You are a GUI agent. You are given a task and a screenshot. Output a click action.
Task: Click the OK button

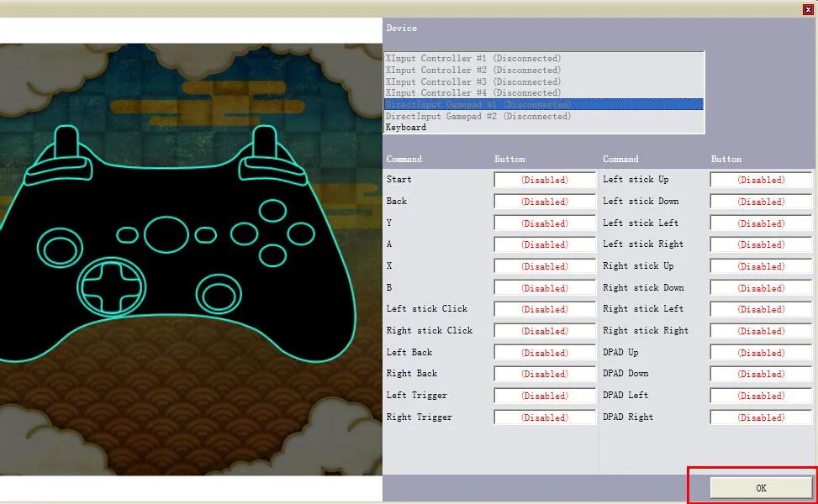pos(760,488)
